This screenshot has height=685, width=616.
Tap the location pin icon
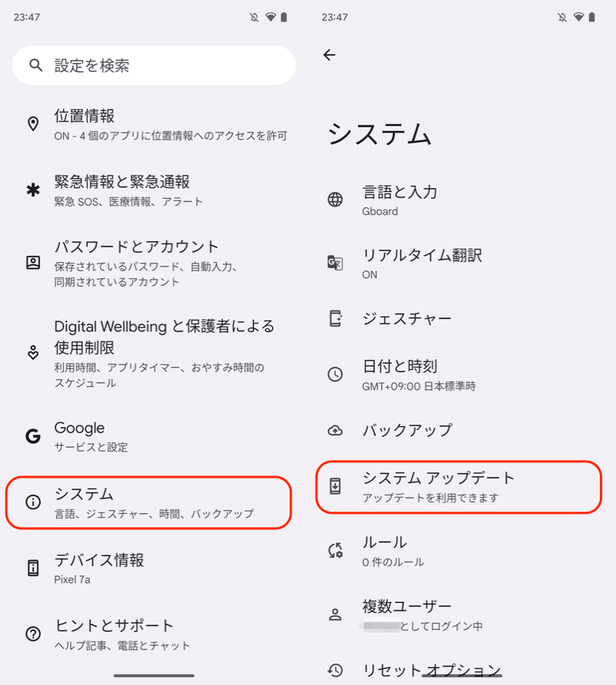click(33, 124)
